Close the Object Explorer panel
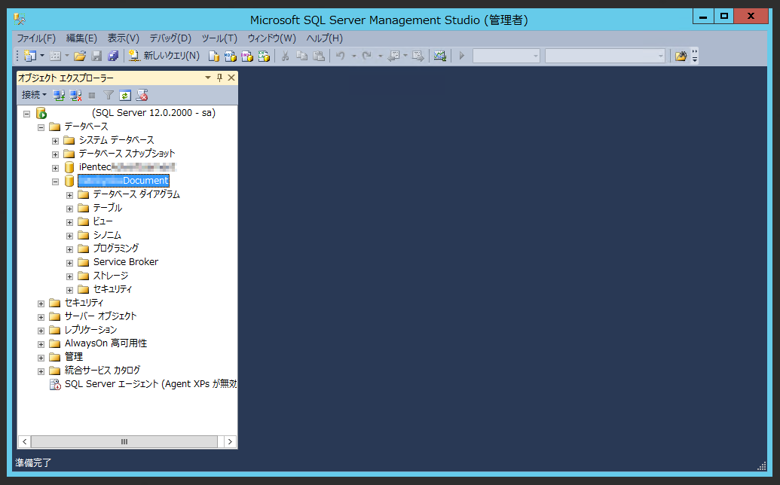The height and width of the screenshot is (485, 780). pyautogui.click(x=231, y=78)
